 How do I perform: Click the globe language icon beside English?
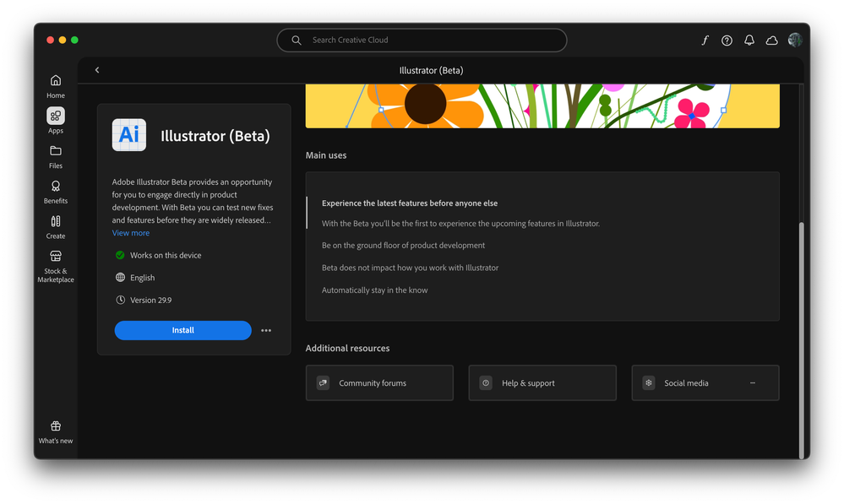[120, 278]
